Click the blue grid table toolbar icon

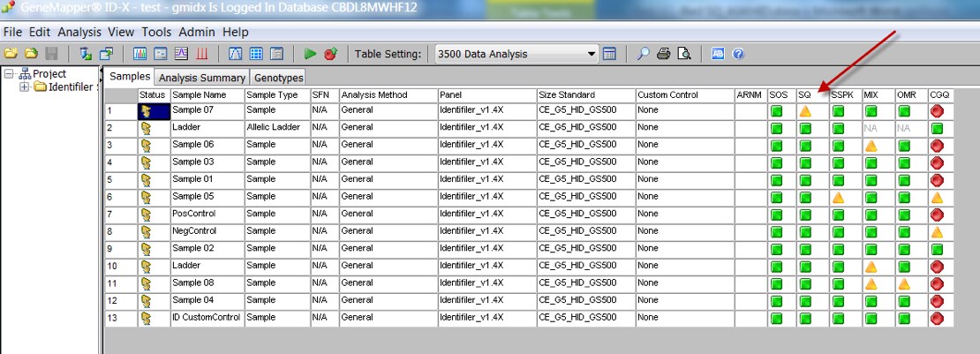tap(256, 54)
